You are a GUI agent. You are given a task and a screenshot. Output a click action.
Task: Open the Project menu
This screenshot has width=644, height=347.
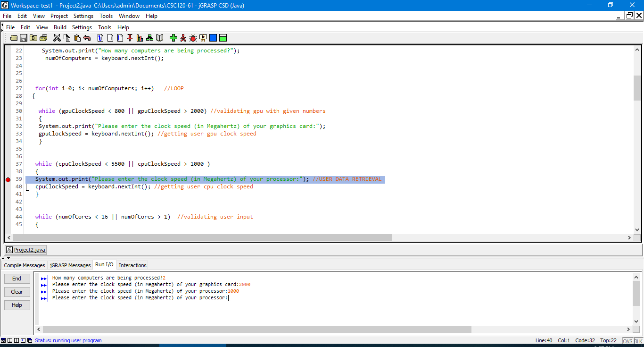click(x=59, y=16)
